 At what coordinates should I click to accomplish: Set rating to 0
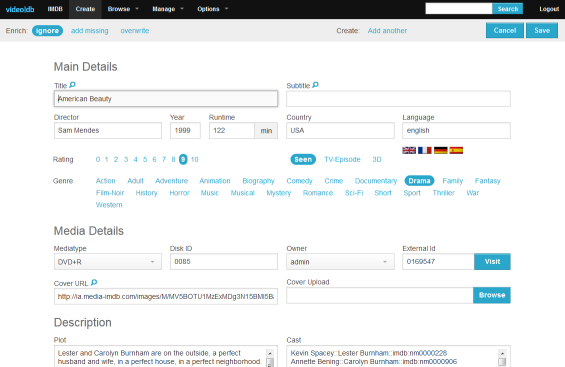pos(98,159)
